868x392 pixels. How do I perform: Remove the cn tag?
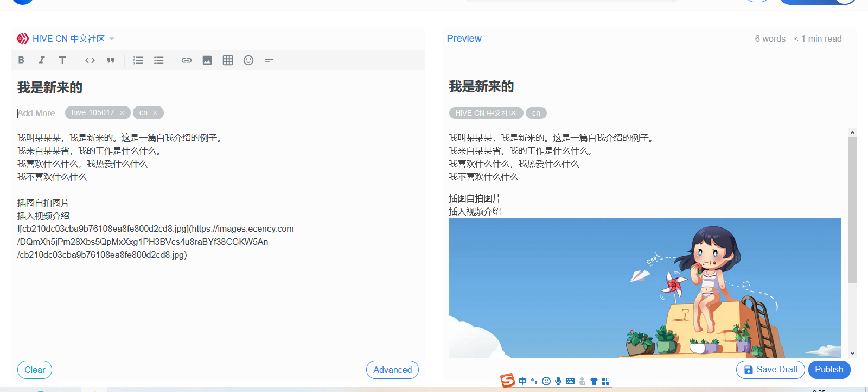point(155,113)
